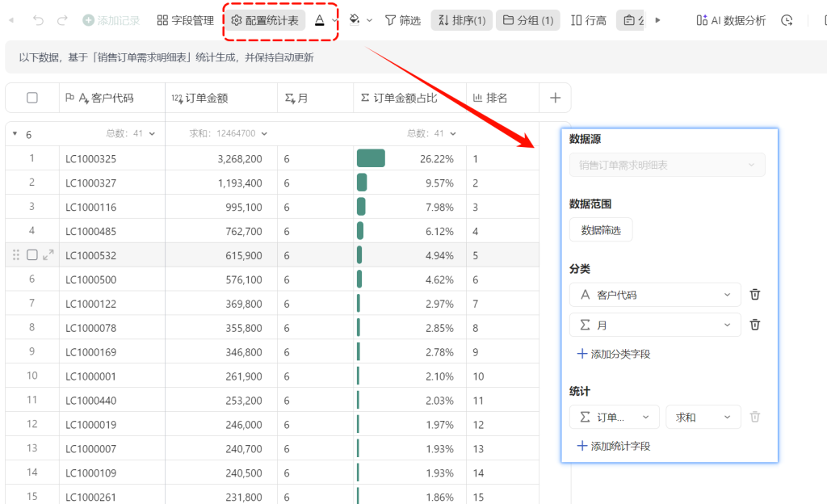Click the redo arrow icon
827x504 pixels.
pos(62,20)
